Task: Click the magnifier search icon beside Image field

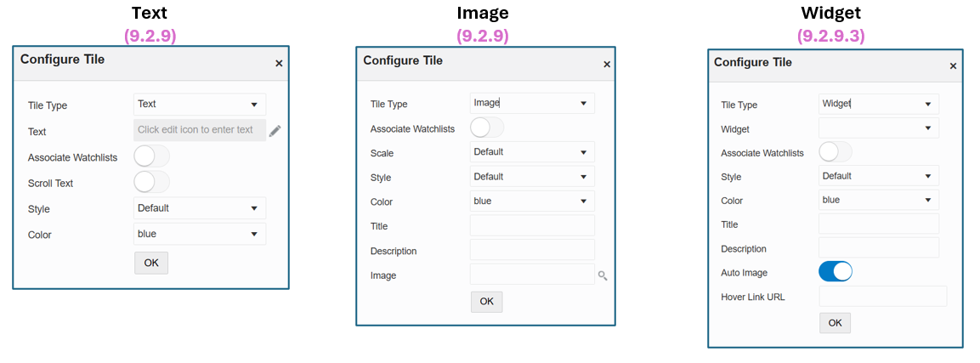Action: point(603,275)
